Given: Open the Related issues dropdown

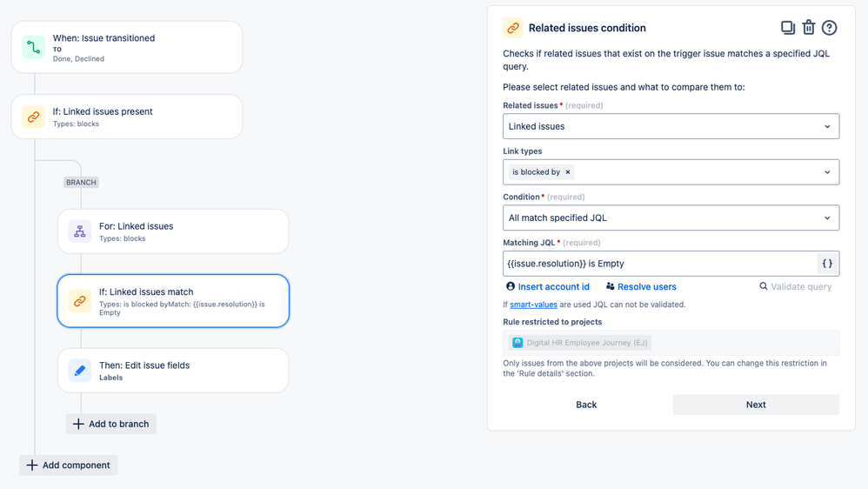Looking at the screenshot, I should 671,126.
